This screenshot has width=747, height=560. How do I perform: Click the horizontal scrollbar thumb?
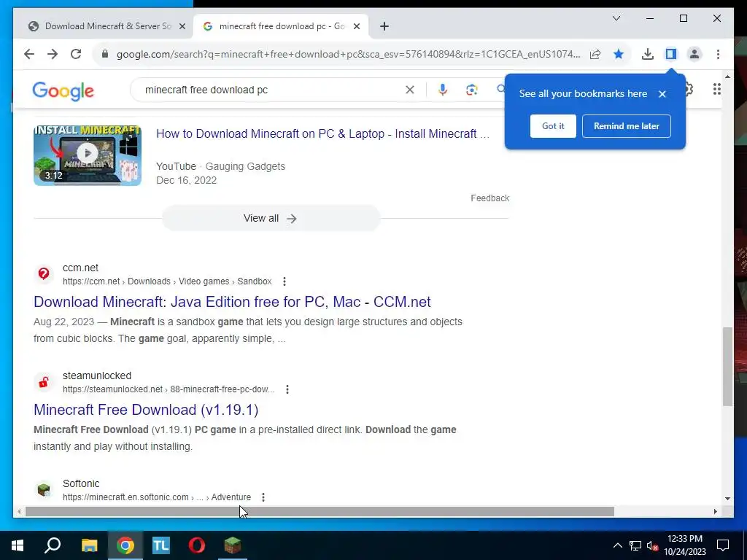coord(320,511)
